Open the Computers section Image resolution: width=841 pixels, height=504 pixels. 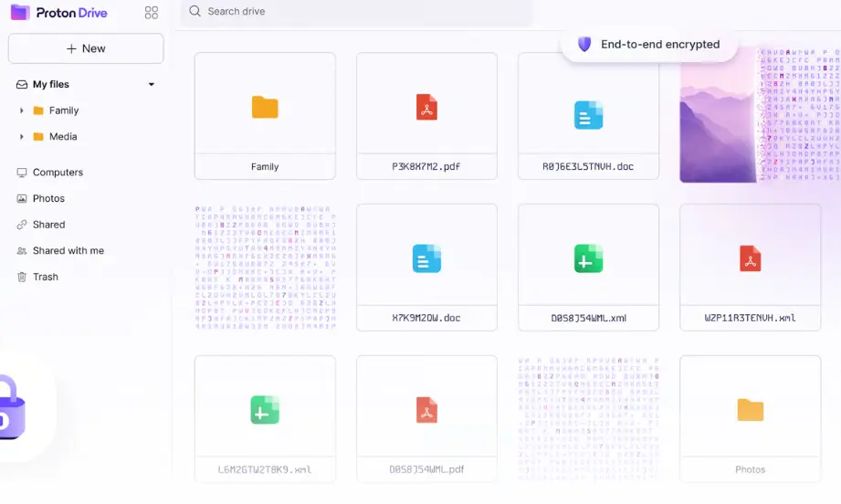(58, 173)
